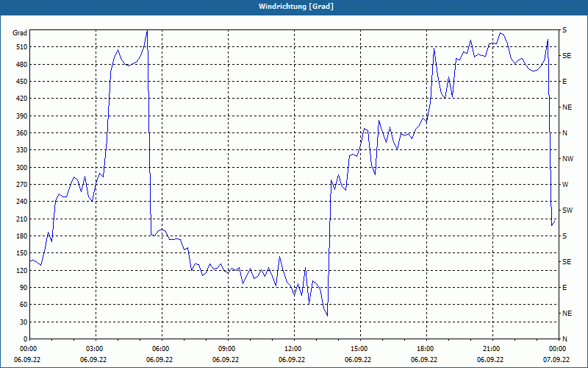Screen dimensions: 588x368
Task: Select the 390 y-axis value
Action: (22, 116)
